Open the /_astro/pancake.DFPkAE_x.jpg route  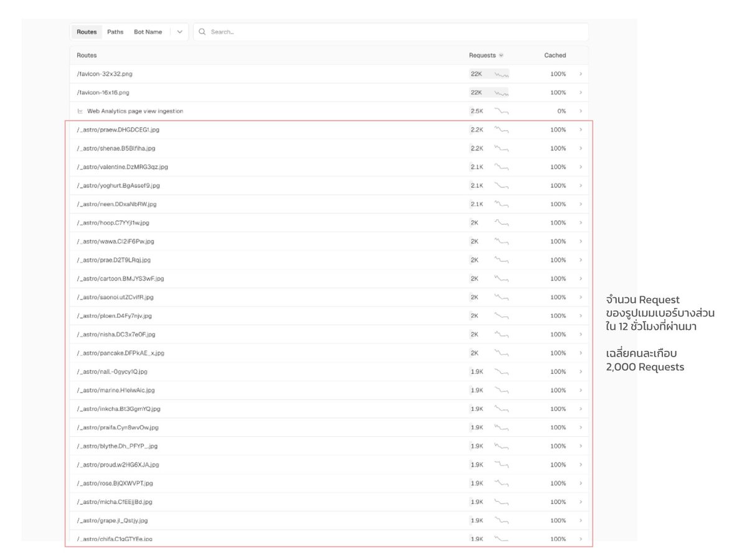(x=120, y=353)
